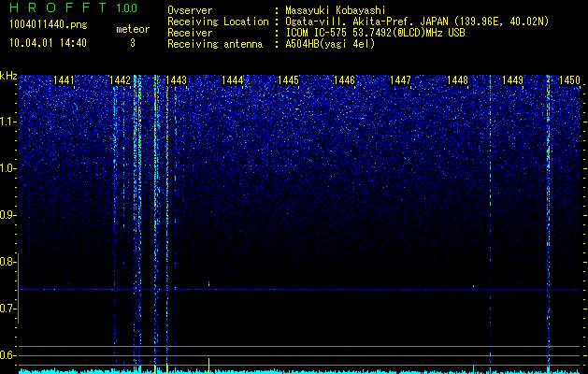This screenshot has width=588, height=374.
Task: Click the 1441 time axis label
Action: tap(64, 80)
